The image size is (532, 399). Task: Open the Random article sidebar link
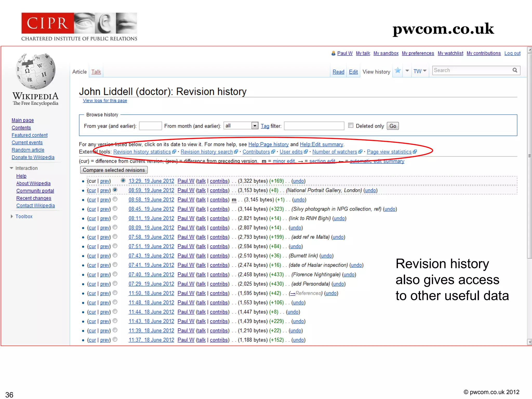(28, 150)
